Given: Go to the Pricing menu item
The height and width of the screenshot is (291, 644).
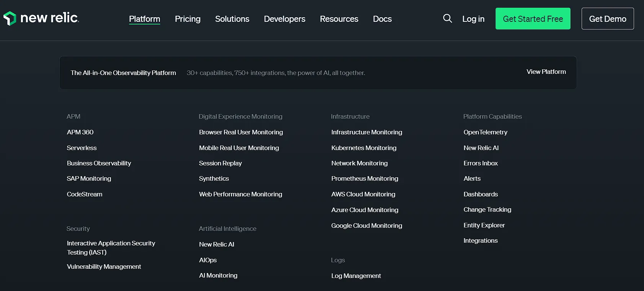Looking at the screenshot, I should point(187,19).
